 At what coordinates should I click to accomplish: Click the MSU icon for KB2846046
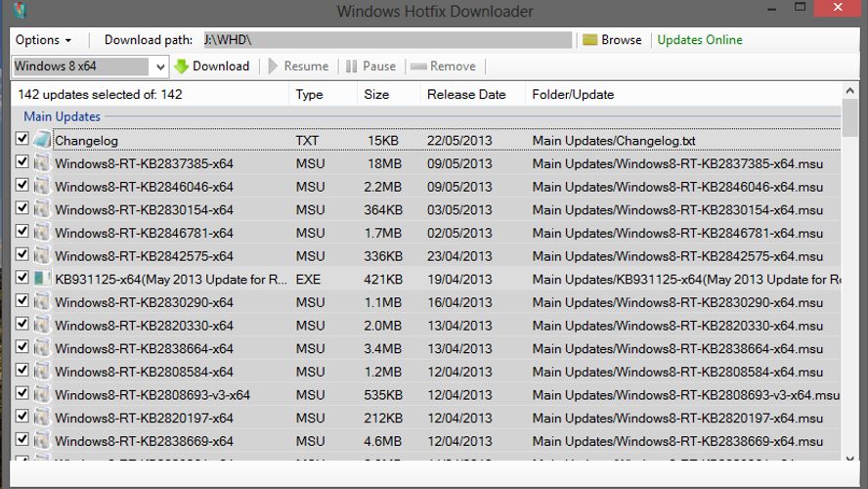click(x=41, y=187)
